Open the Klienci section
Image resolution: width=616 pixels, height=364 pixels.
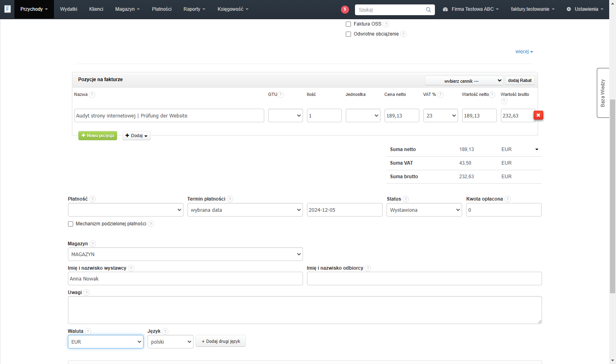pos(96,9)
